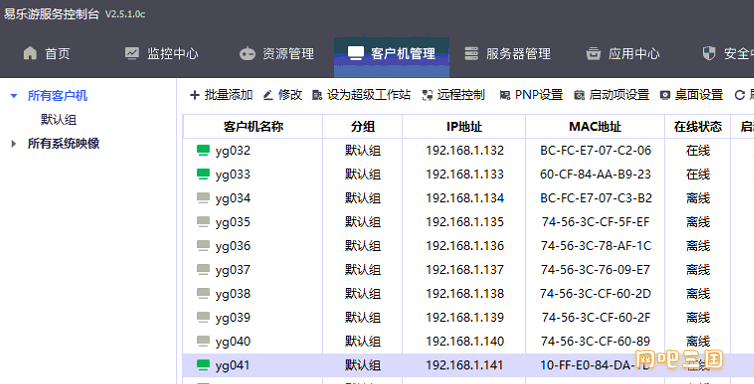Select client name yg036
Screen dimensions: 754x384
coord(233,246)
